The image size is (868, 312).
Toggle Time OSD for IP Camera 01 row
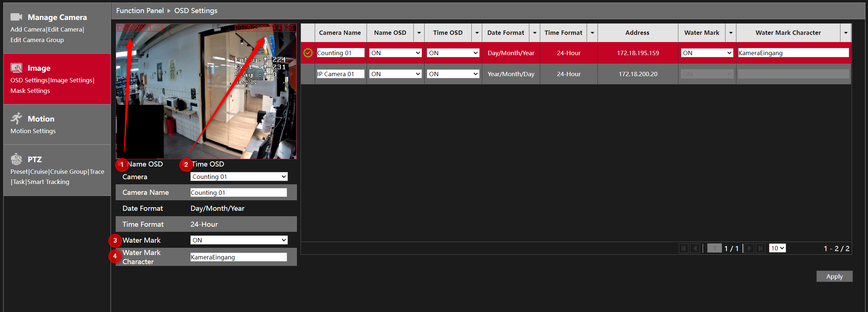pyautogui.click(x=453, y=74)
